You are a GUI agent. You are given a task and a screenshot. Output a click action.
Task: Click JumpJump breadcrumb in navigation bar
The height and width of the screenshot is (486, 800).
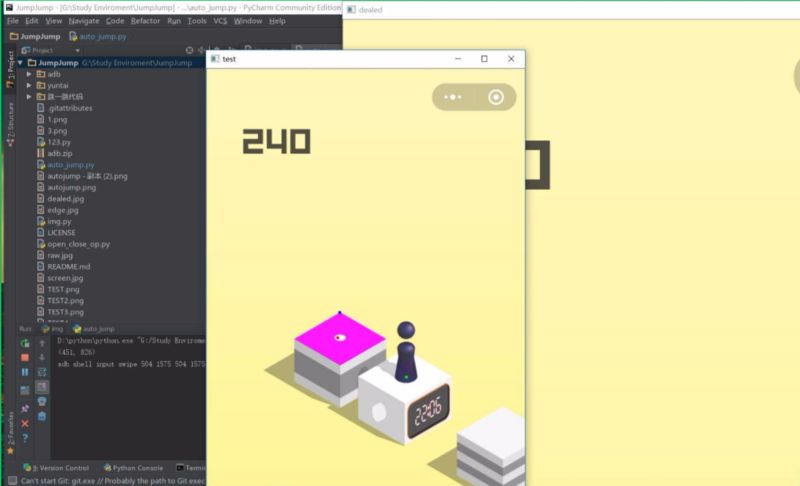point(35,36)
